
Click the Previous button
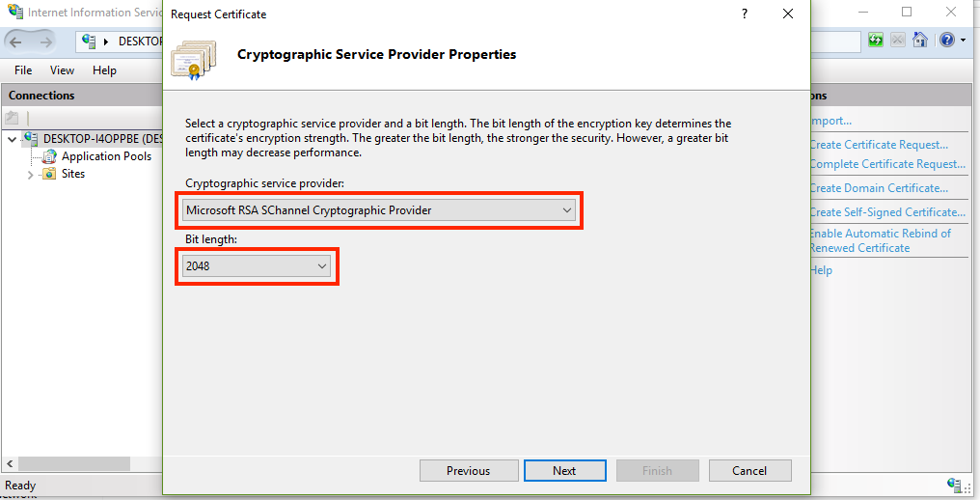pyautogui.click(x=468, y=471)
